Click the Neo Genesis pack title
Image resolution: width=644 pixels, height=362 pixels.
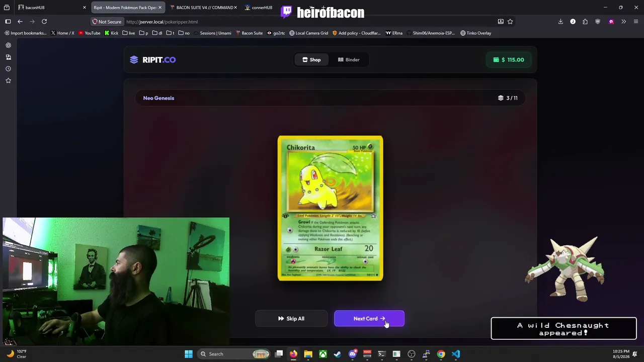point(158,98)
